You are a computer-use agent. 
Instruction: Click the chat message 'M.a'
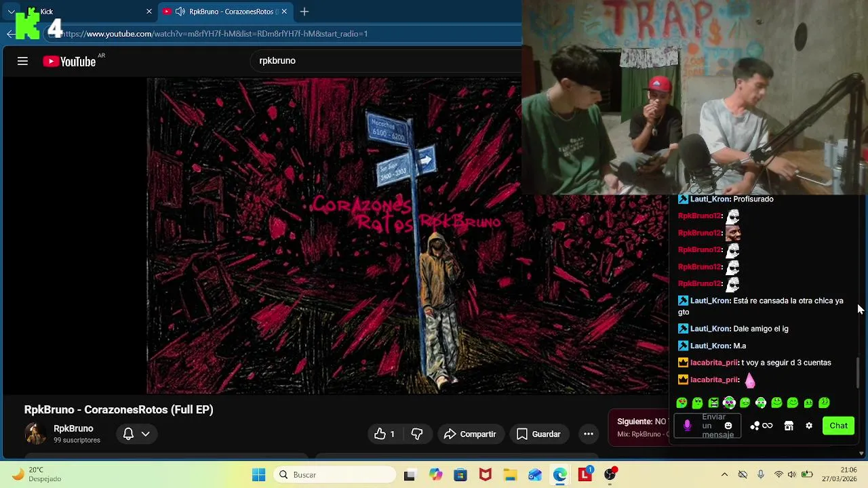(x=739, y=346)
